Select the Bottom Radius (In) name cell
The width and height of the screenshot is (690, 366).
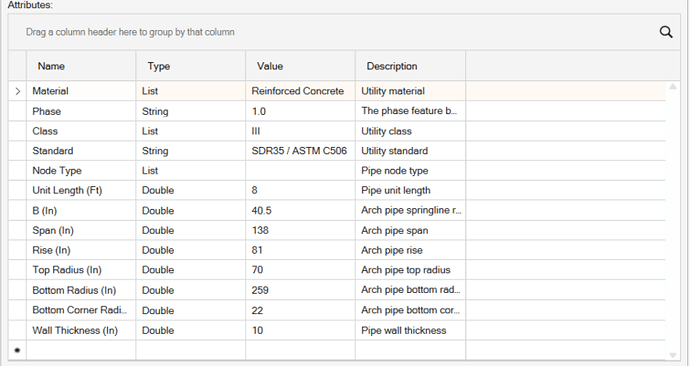point(81,290)
